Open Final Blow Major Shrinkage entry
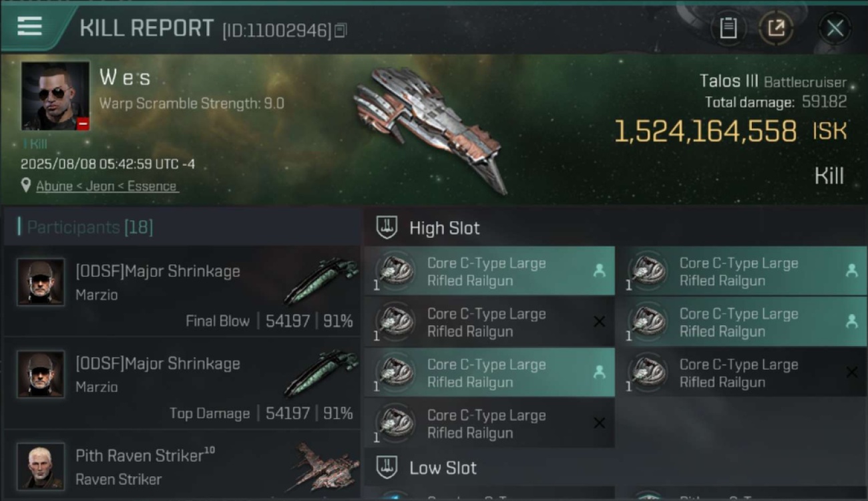 [182, 291]
